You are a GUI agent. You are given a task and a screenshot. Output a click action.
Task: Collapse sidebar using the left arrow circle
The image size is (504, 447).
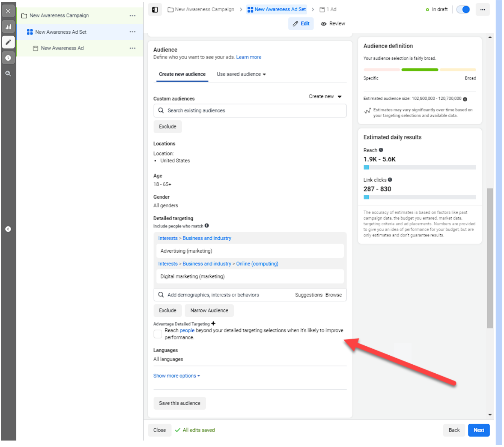pos(8,229)
